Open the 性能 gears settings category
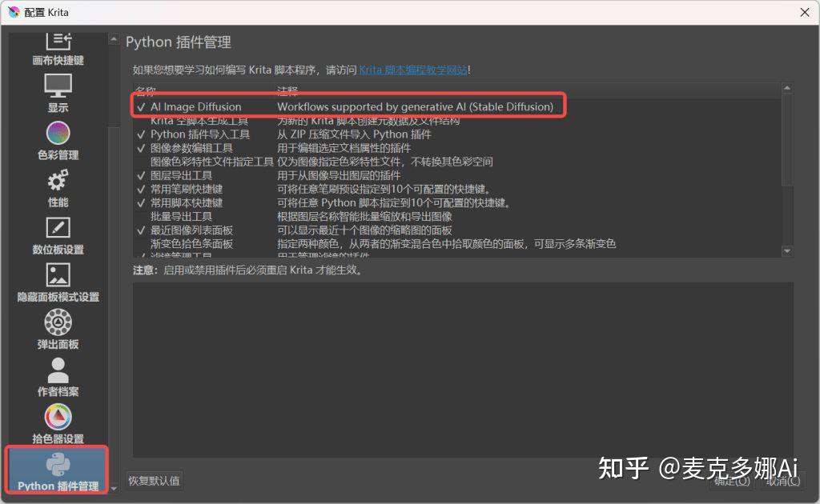The width and height of the screenshot is (820, 504). [x=58, y=188]
